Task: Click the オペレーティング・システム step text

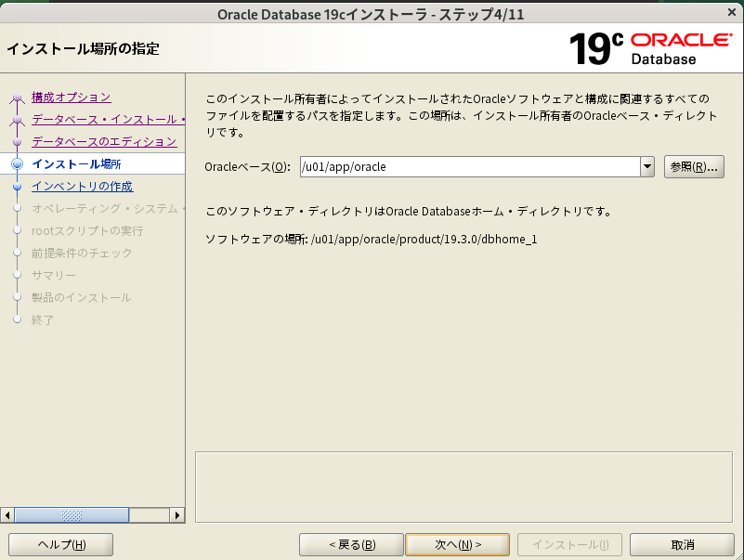Action: 108,209
